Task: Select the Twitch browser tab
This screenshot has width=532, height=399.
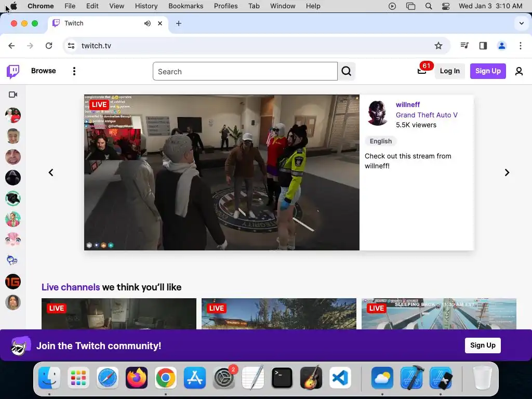Action: click(x=108, y=23)
